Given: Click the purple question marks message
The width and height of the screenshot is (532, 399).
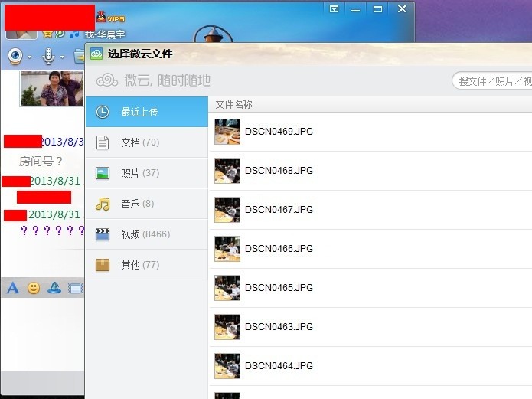Looking at the screenshot, I should point(53,231).
